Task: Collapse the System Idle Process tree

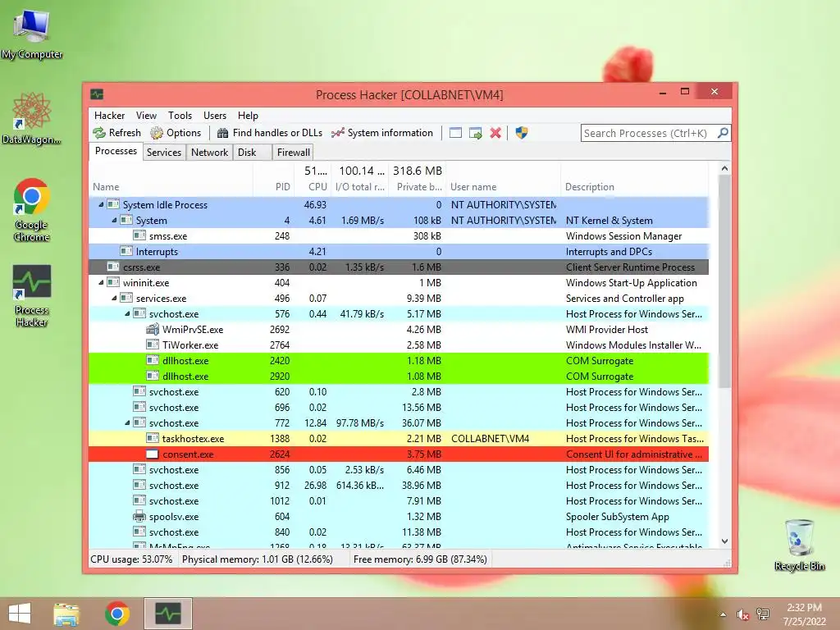Action: coord(101,204)
